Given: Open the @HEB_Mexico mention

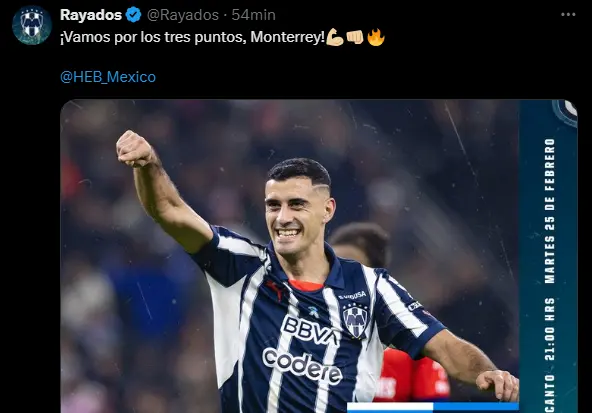Looking at the screenshot, I should [108, 77].
